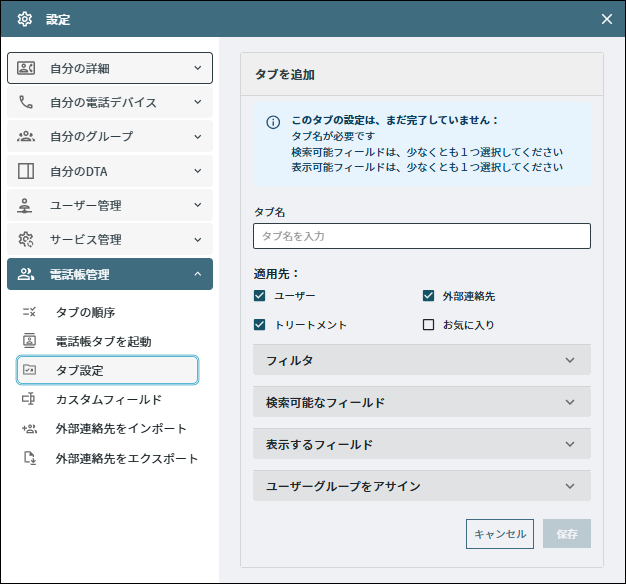
Task: Expand ユーザーグループをアサイン section
Action: [422, 486]
